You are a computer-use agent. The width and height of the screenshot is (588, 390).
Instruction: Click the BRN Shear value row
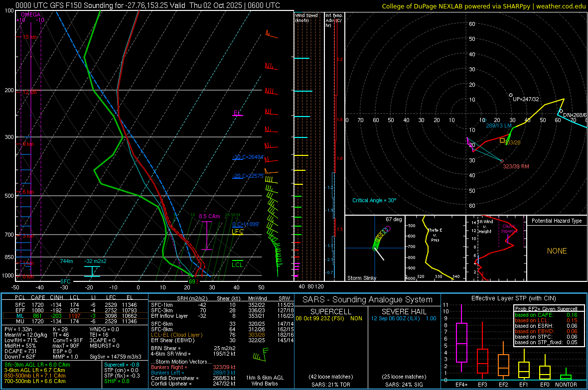click(x=193, y=348)
